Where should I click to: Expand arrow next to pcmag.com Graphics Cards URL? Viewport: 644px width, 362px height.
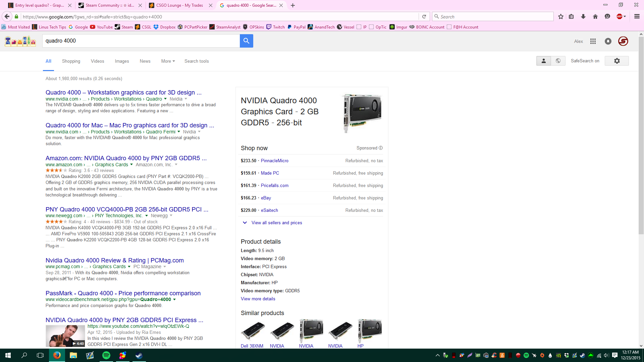click(129, 266)
